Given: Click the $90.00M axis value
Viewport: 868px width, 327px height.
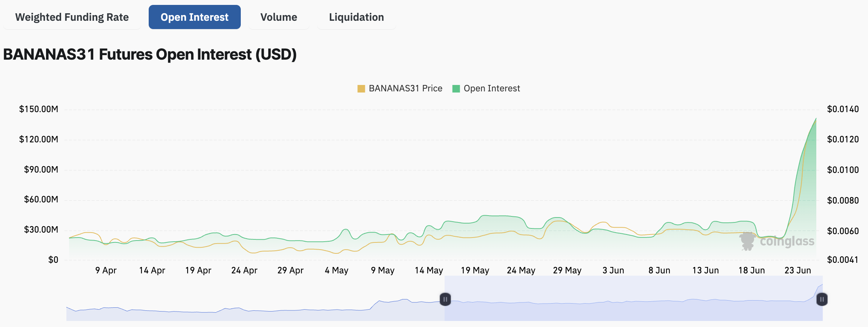Looking at the screenshot, I should point(41,170).
